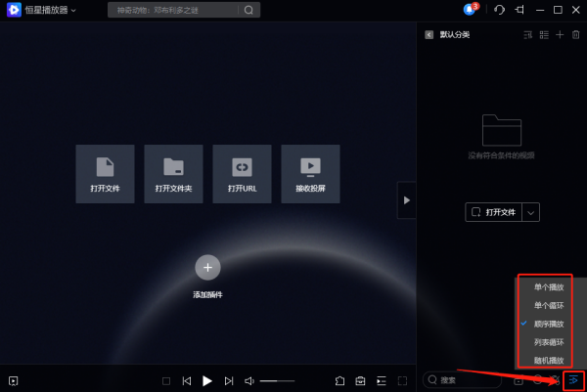
Task: Collapse playlist panel with side arrow tab
Action: 407,200
